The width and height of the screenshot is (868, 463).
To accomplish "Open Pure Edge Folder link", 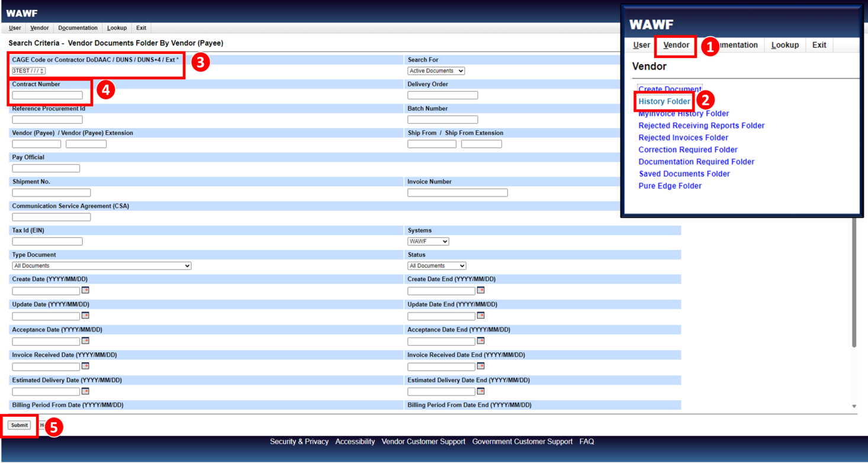I will 670,186.
